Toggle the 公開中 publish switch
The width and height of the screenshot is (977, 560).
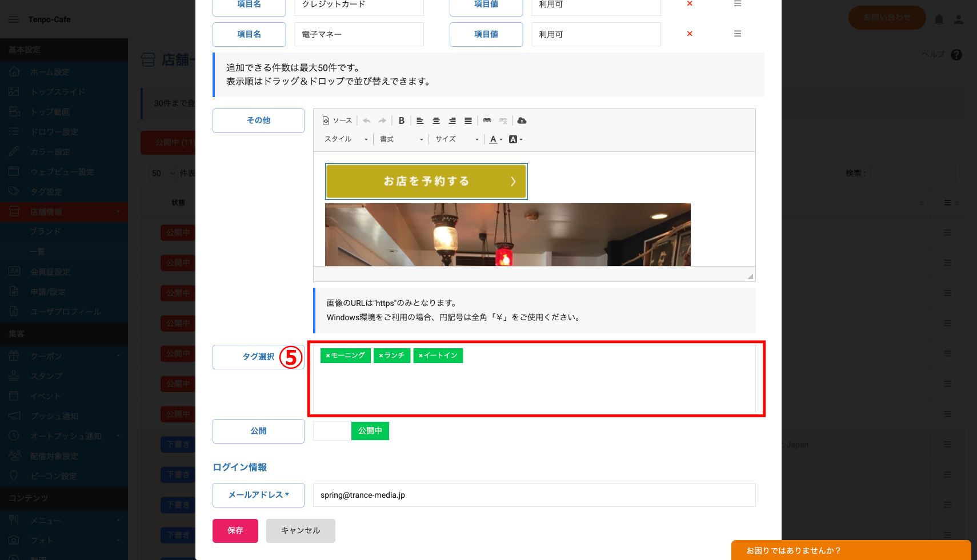tap(351, 431)
